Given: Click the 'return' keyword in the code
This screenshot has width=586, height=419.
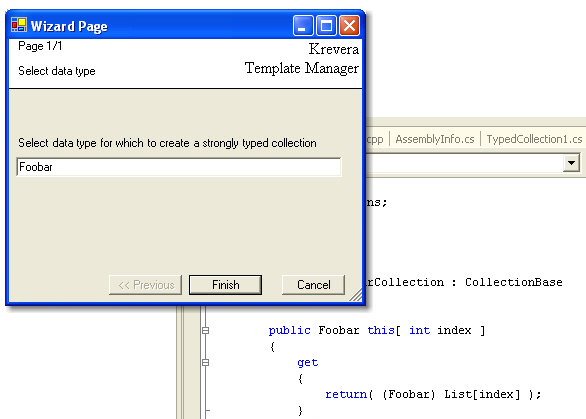Looking at the screenshot, I should [346, 394].
